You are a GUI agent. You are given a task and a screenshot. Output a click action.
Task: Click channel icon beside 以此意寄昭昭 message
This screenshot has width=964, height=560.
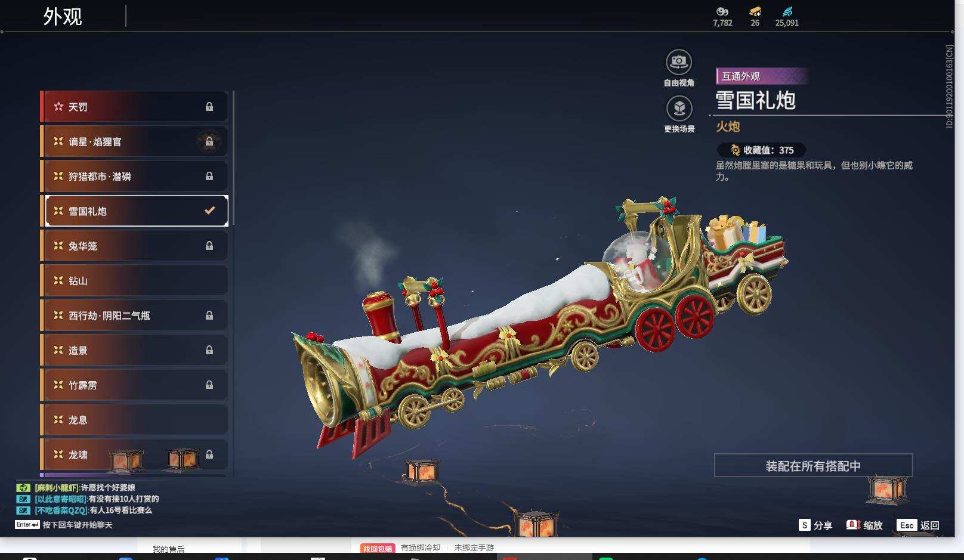[23, 499]
